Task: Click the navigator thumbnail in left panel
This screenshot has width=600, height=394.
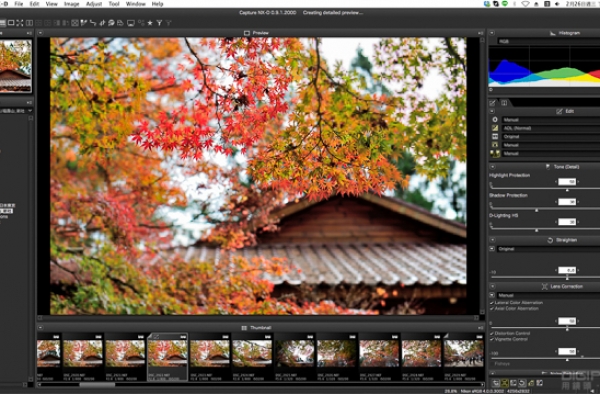Action: pyautogui.click(x=15, y=66)
